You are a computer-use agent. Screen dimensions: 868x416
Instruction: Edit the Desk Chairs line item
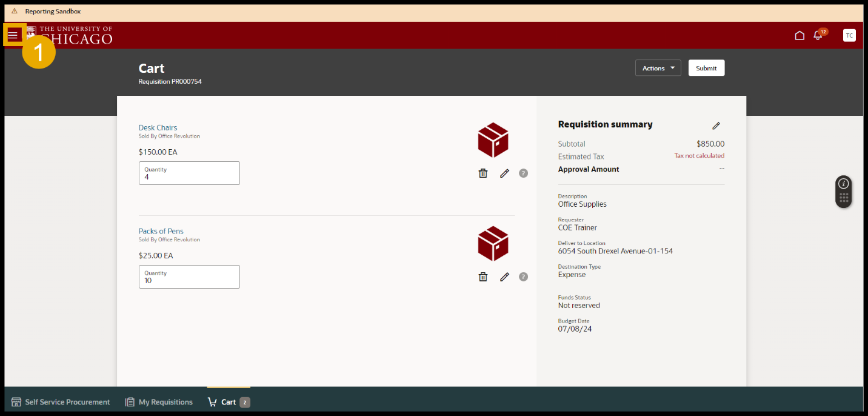click(504, 173)
